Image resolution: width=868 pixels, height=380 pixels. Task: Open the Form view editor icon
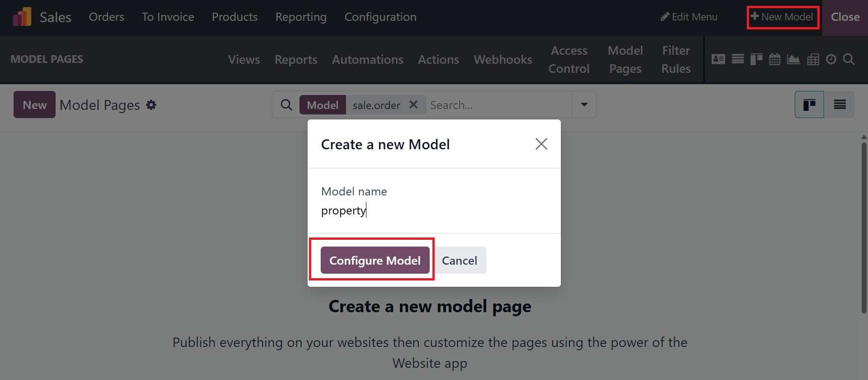point(718,59)
